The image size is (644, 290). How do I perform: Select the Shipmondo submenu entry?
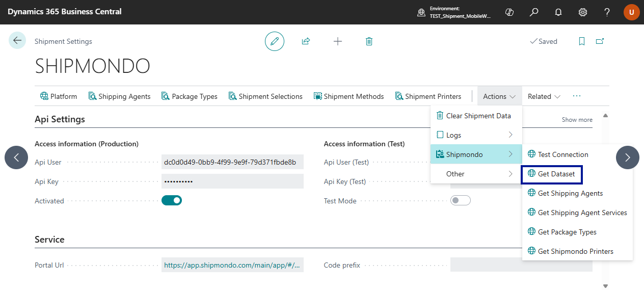(x=476, y=154)
